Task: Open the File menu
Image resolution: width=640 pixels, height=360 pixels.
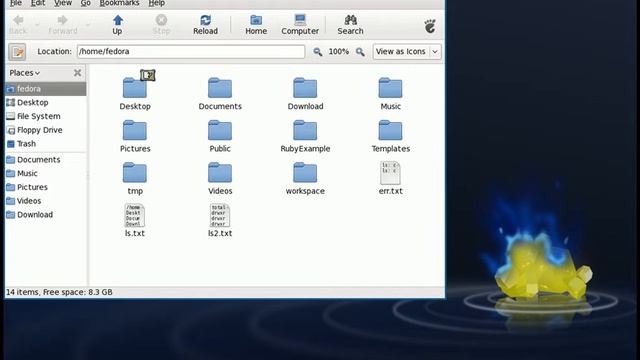Action: [16, 3]
